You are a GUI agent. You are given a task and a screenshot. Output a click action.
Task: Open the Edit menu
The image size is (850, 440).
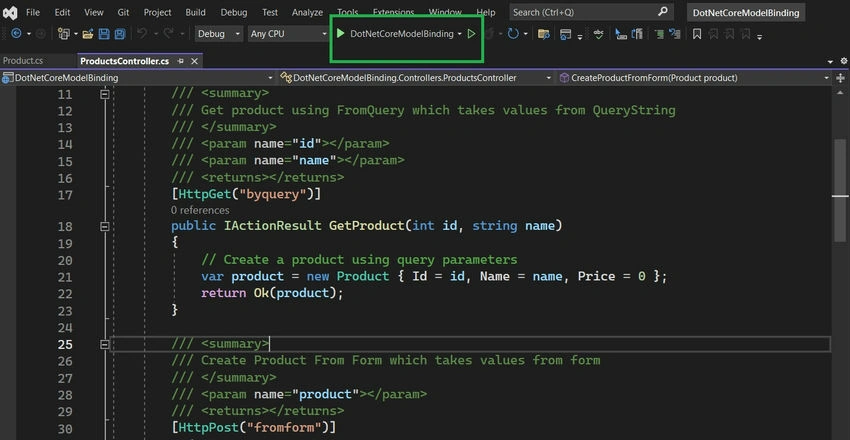click(62, 12)
